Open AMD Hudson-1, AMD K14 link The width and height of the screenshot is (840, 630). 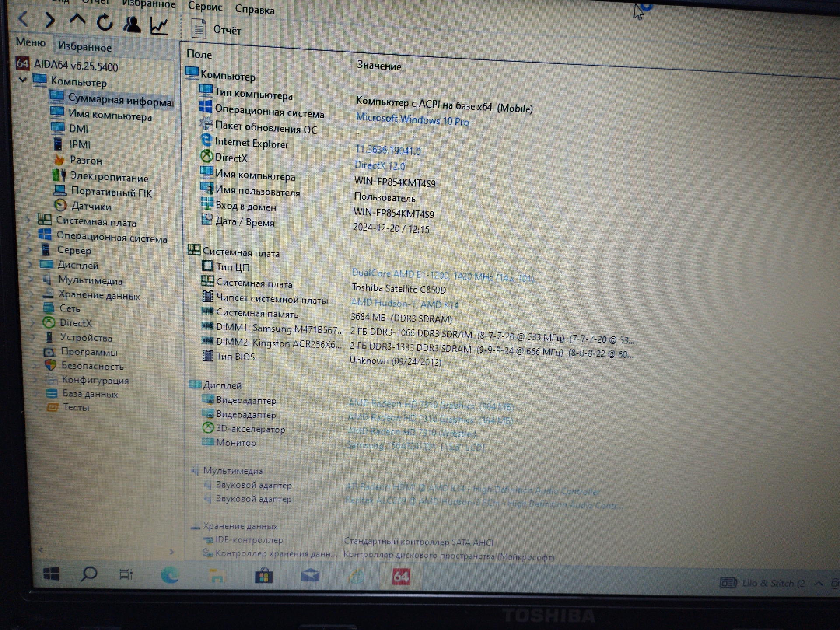405,303
